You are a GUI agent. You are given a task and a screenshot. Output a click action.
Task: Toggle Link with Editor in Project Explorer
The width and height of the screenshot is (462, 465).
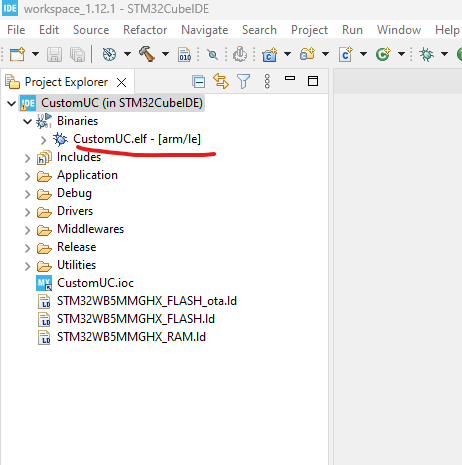pos(221,81)
